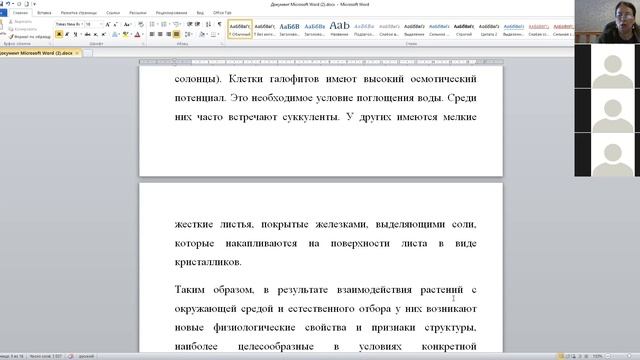The width and height of the screenshot is (640, 360).
Task: Open font color dropdown arrow
Action: (143, 34)
